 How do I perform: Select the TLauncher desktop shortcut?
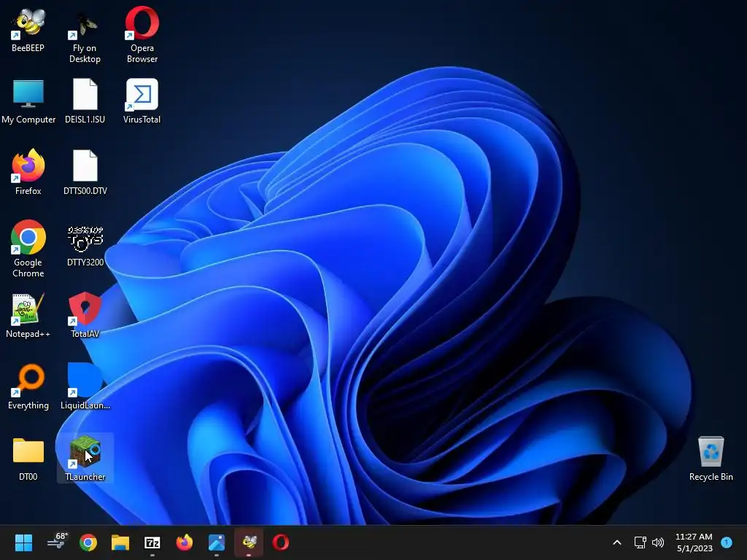pyautogui.click(x=85, y=458)
